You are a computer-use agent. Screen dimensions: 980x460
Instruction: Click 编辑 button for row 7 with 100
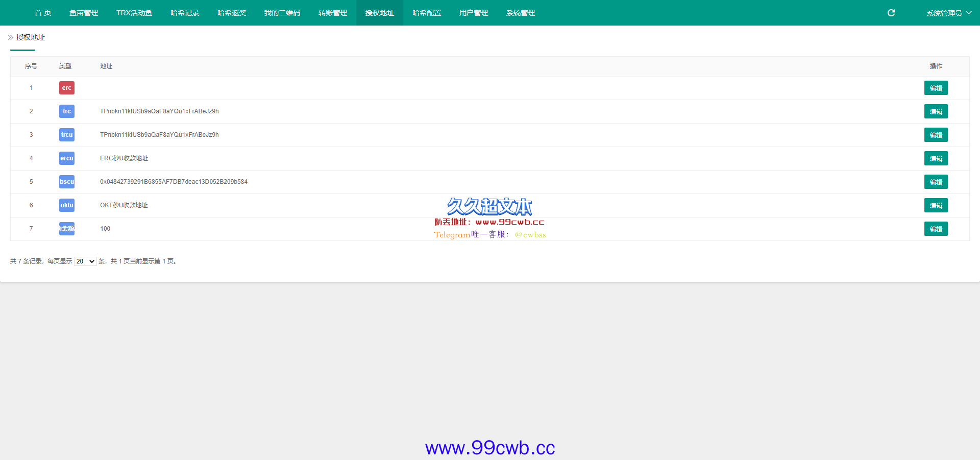[x=936, y=229]
